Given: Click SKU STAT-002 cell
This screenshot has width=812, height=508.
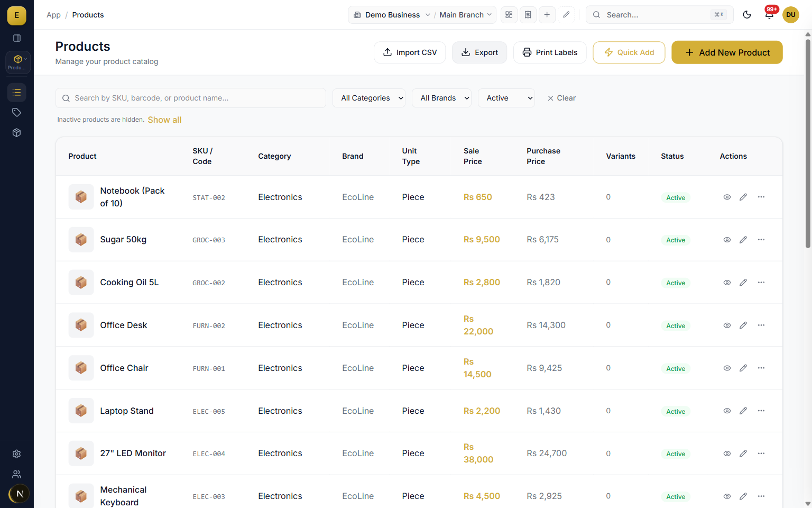Looking at the screenshot, I should (x=209, y=197).
